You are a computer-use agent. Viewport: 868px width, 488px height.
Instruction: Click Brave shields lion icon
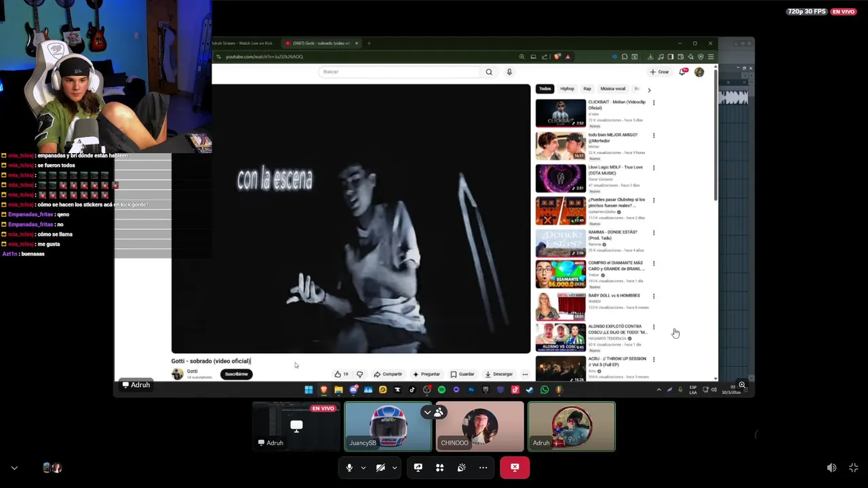coord(557,57)
